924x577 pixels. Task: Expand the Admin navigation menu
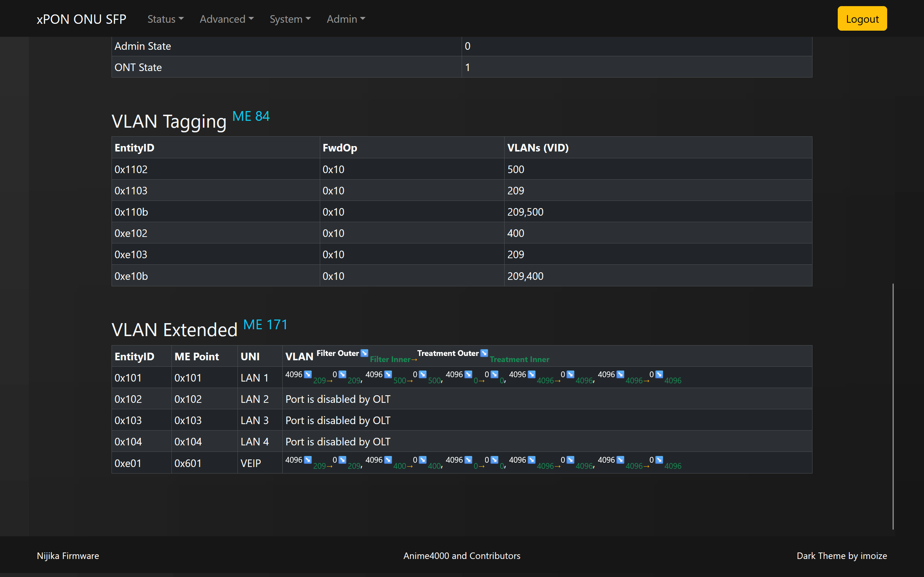tap(346, 19)
